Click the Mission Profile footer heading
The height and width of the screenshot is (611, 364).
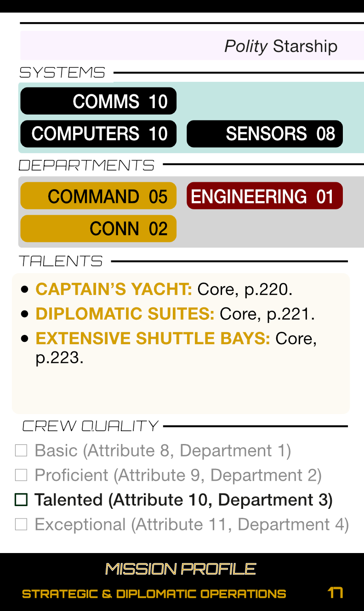[181, 569]
